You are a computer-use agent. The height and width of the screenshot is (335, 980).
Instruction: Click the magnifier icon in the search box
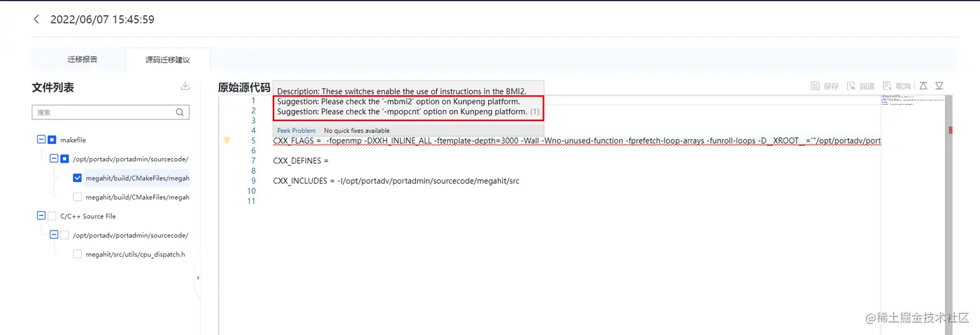click(180, 112)
